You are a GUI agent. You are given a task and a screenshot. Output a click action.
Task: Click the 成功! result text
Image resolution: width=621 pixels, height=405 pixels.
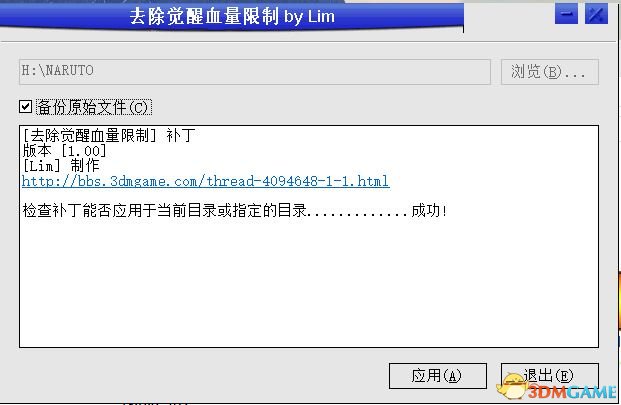point(429,210)
